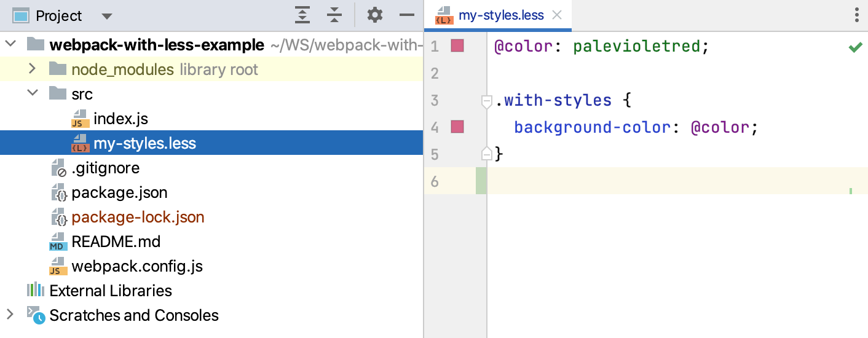Click the src folder icon
This screenshot has width=868, height=338.
pyautogui.click(x=58, y=93)
